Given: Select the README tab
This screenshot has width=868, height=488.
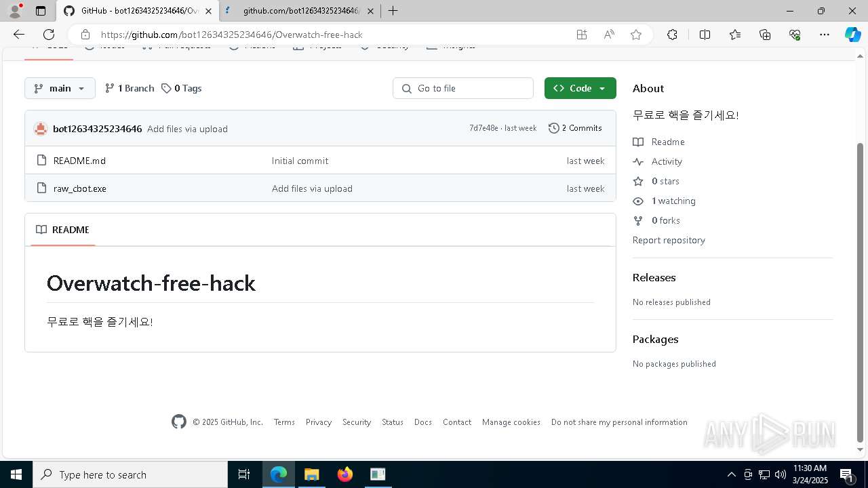Looking at the screenshot, I should 63,230.
